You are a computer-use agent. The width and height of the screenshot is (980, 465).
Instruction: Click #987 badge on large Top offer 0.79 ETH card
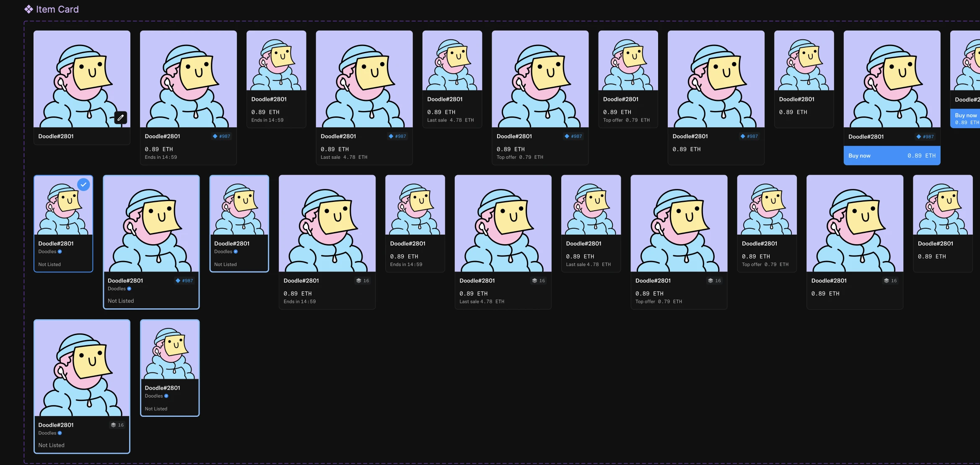point(573,136)
